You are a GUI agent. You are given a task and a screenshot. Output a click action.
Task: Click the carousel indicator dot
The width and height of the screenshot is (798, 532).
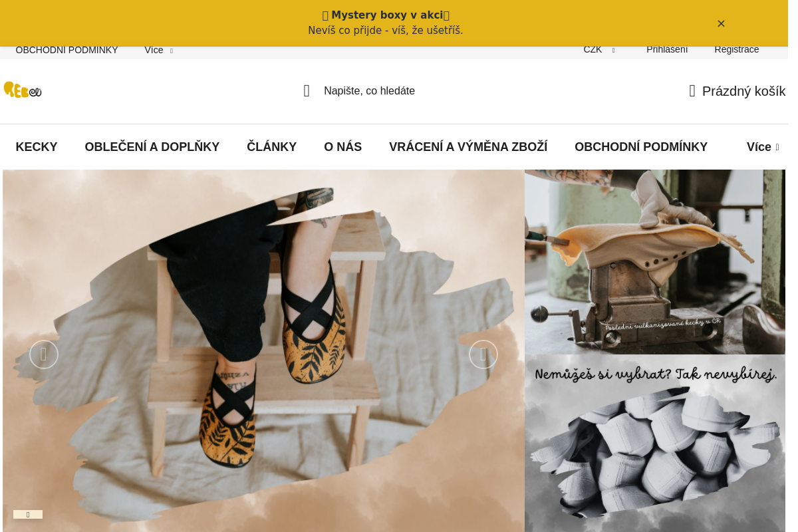coord(28,514)
